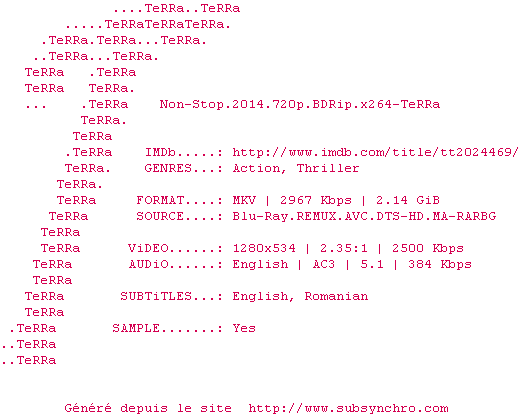Open the IMDb title URL link

(375, 152)
